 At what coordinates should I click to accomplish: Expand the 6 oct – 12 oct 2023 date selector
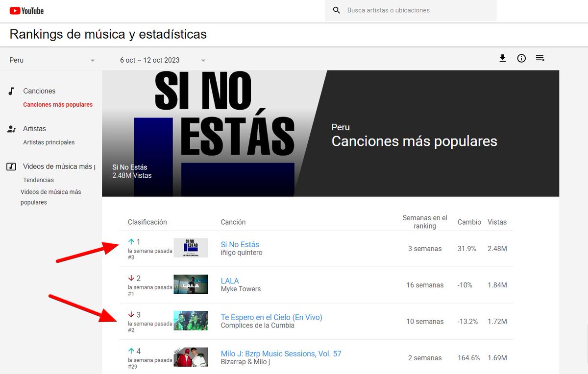163,60
